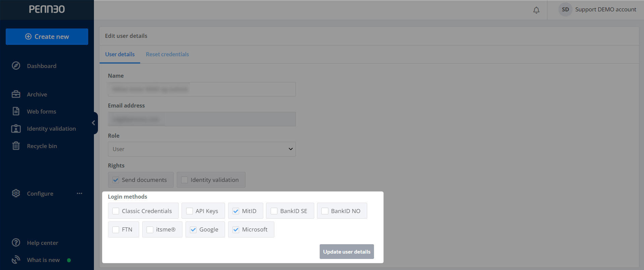Open What is new link text
The image size is (644, 270).
pyautogui.click(x=43, y=260)
